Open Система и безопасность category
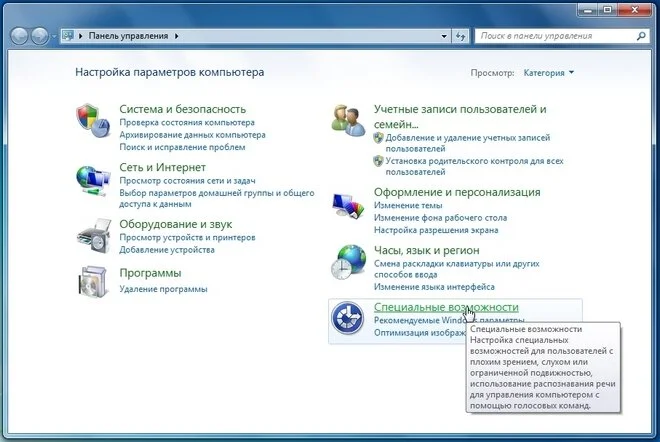660x442 pixels. 182,109
